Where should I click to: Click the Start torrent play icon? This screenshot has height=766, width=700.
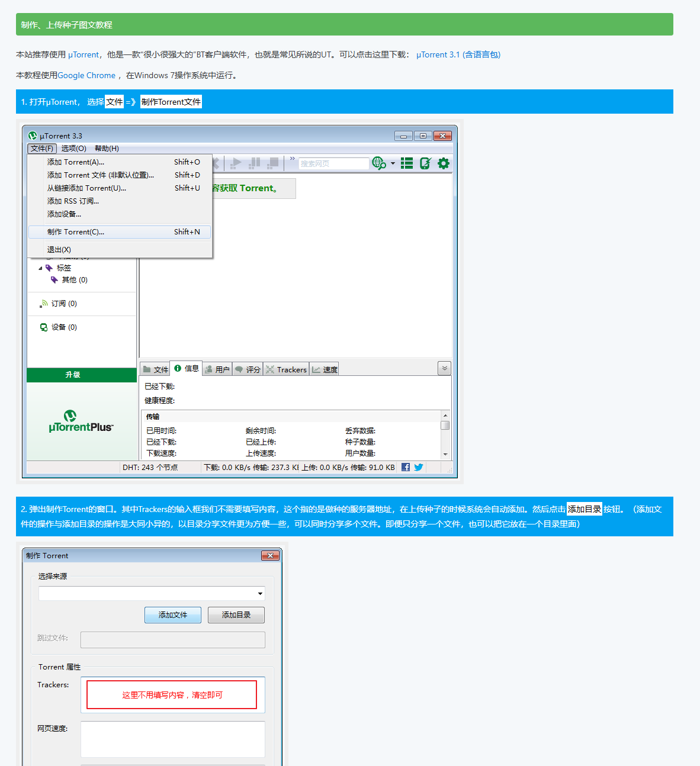[x=236, y=163]
